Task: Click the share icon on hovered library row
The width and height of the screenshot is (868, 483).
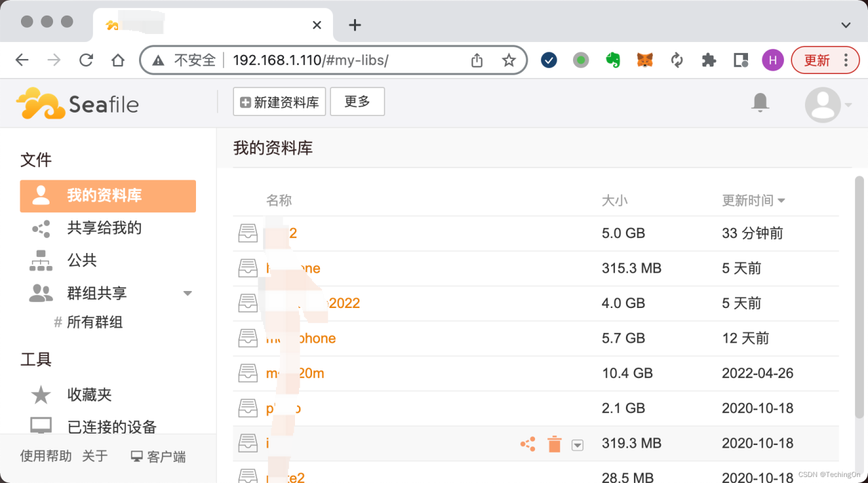Action: pos(528,444)
